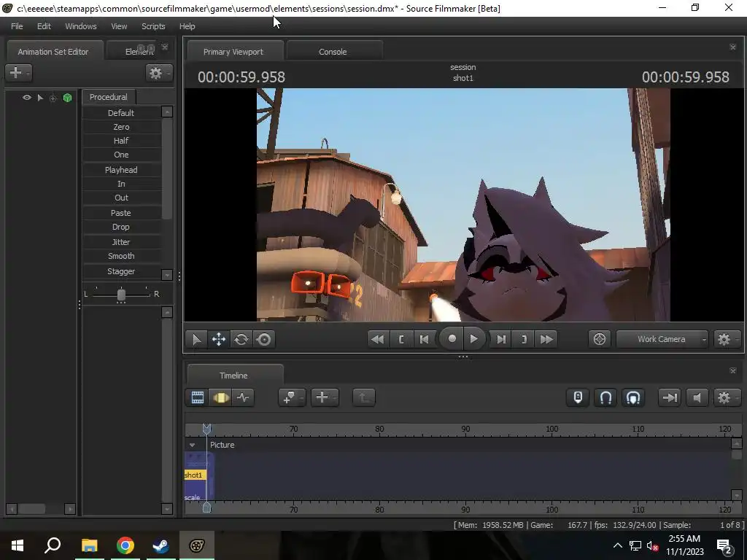Toggle the eye visibility column icon

[x=27, y=98]
